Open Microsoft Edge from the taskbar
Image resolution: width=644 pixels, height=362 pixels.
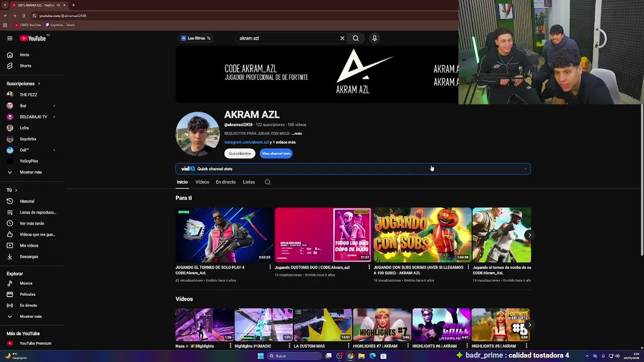(372, 356)
